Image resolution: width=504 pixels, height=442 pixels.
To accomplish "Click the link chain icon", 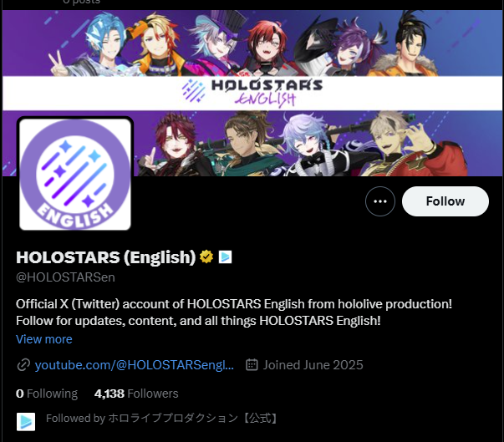I will 23,365.
